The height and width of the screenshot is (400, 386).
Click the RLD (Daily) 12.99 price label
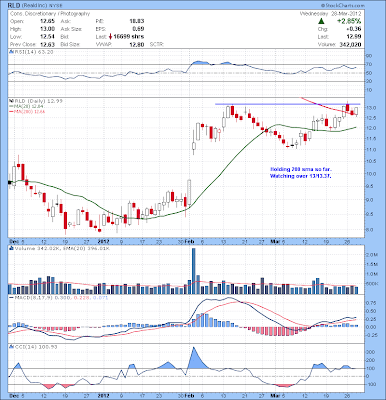[38, 101]
